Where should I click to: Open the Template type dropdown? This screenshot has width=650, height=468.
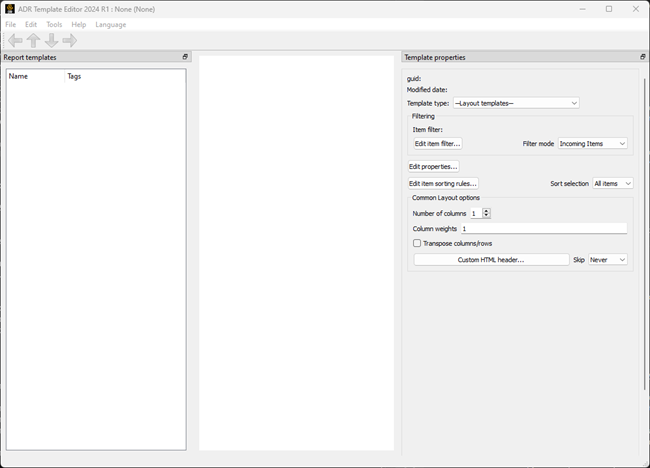(516, 103)
